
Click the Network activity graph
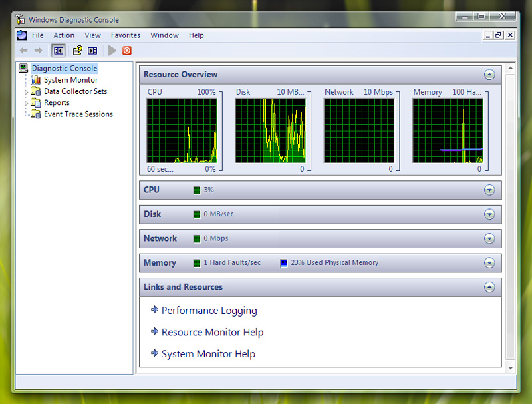(x=359, y=130)
